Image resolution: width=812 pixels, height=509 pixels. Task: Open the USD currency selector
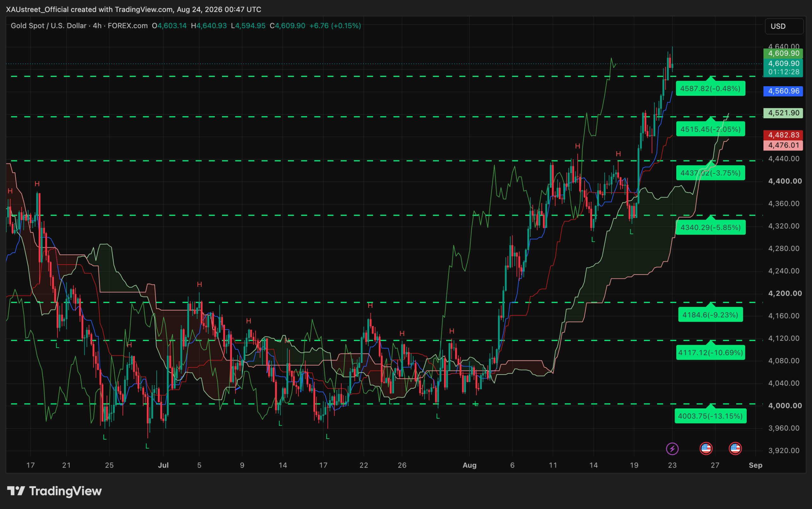click(x=784, y=26)
